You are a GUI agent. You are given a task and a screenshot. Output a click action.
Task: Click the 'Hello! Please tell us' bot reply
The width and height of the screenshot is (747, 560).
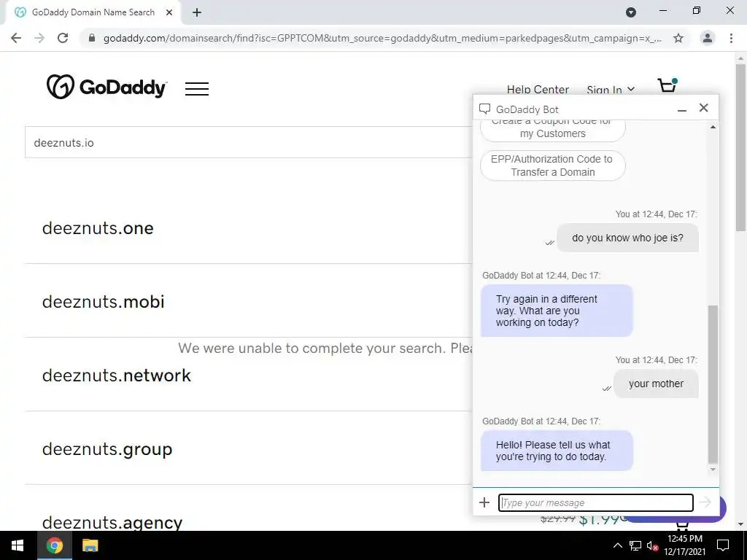pyautogui.click(x=557, y=451)
